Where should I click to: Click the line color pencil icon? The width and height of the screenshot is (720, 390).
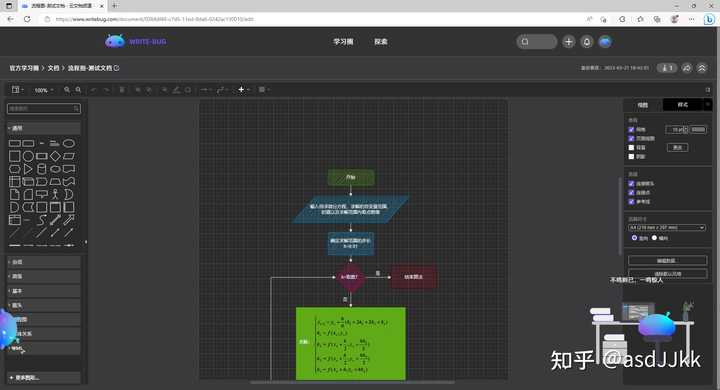coord(176,90)
